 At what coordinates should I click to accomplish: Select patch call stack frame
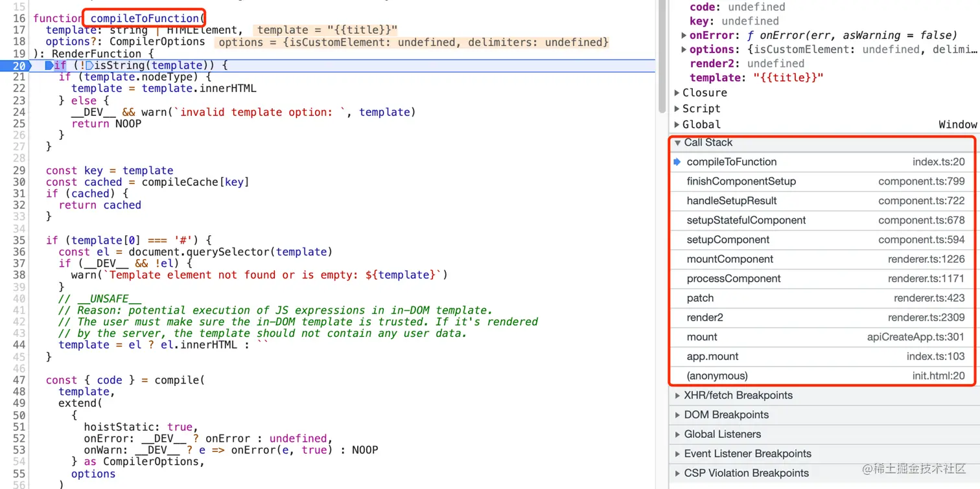tap(822, 298)
